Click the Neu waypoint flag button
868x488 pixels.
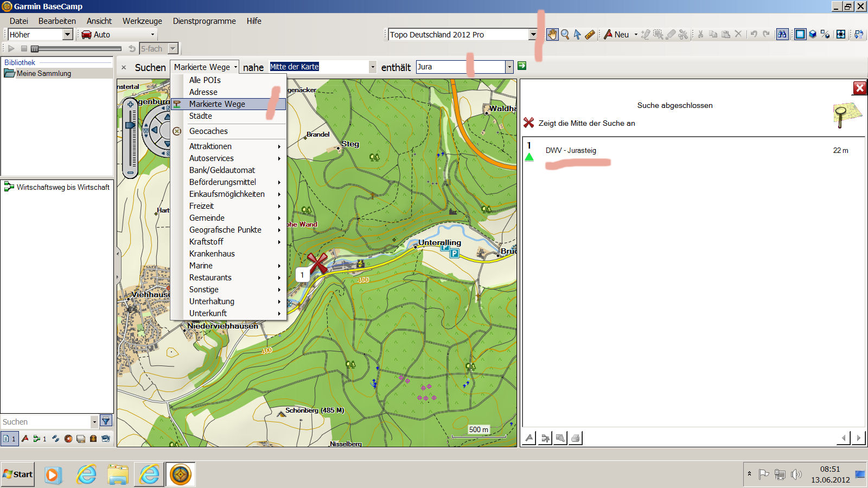[x=616, y=34]
